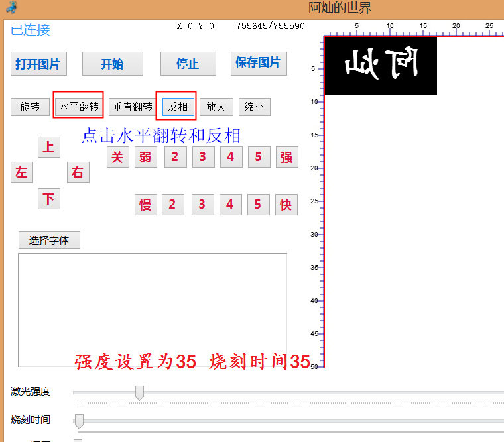Flip vertically with the 垂直翻转 button

(x=132, y=107)
